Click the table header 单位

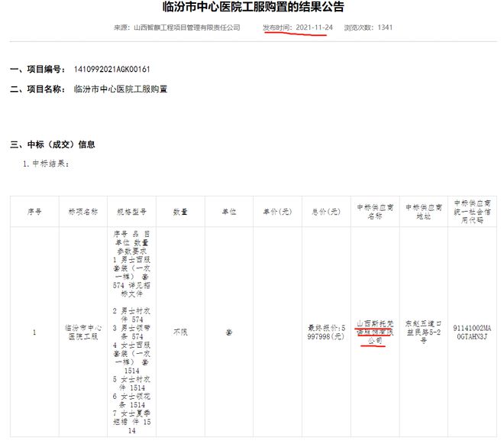(x=229, y=212)
